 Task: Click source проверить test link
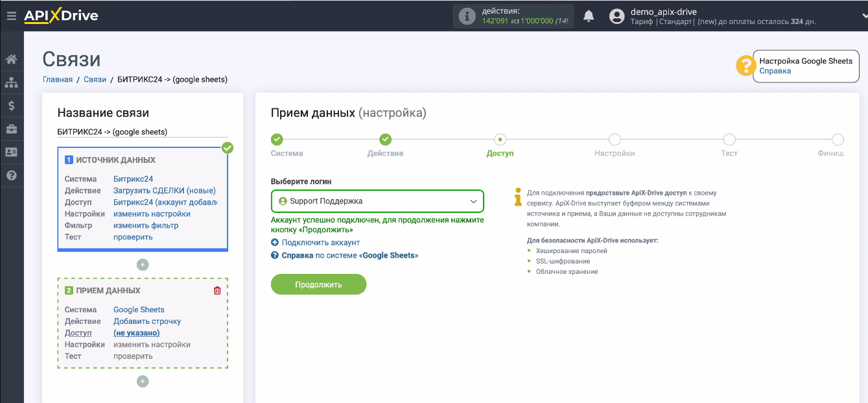coord(133,238)
